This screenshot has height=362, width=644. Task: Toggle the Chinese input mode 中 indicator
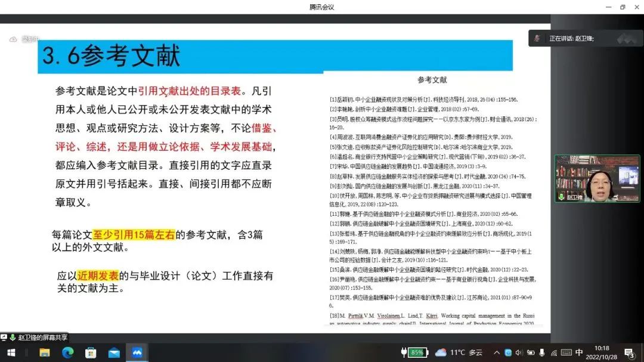click(579, 352)
